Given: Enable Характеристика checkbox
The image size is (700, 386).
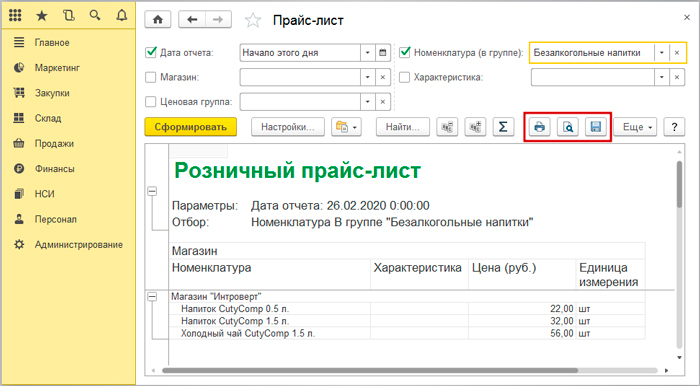Looking at the screenshot, I should pyautogui.click(x=404, y=77).
